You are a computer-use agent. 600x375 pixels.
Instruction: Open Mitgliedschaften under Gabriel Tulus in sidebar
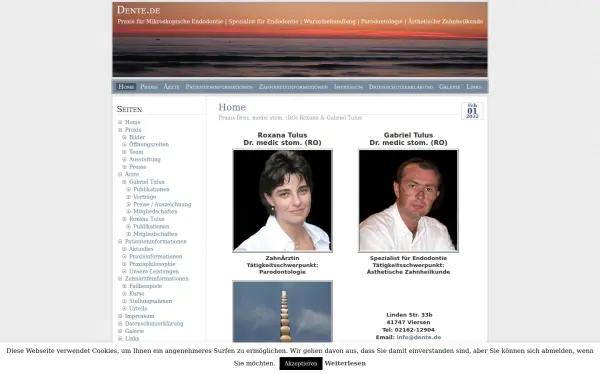tap(155, 211)
